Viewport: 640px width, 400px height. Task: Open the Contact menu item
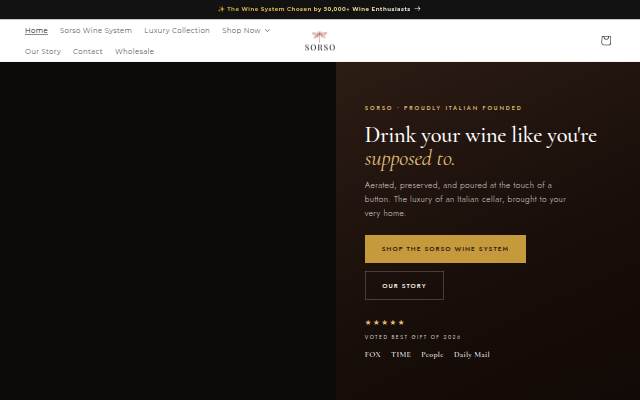(x=88, y=51)
